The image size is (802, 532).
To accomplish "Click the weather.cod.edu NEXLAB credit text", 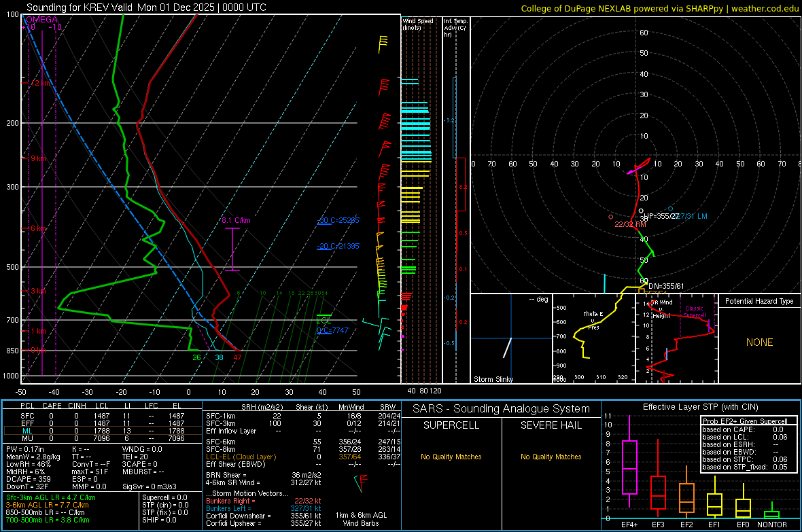I will tap(659, 8).
